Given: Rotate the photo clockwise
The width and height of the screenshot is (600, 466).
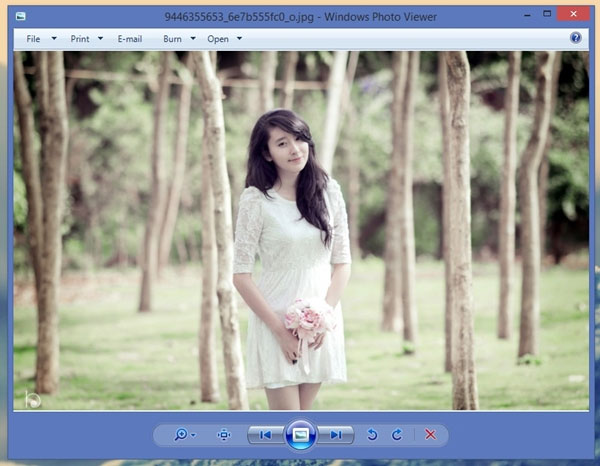Looking at the screenshot, I should 396,435.
